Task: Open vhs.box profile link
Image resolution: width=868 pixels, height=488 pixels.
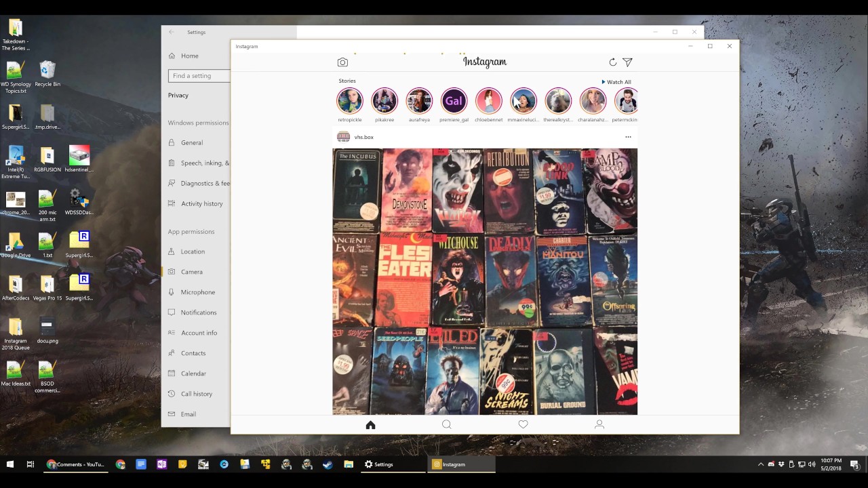Action: click(x=363, y=137)
